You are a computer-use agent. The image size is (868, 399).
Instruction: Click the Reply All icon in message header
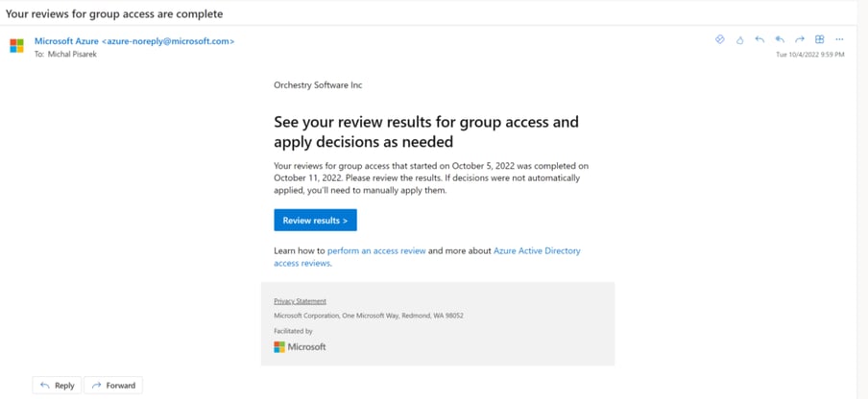[x=780, y=39]
